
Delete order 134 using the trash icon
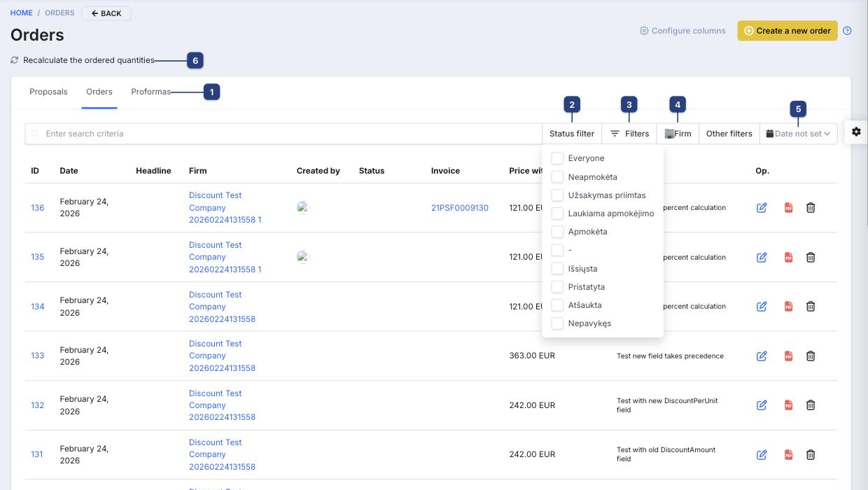click(x=811, y=307)
